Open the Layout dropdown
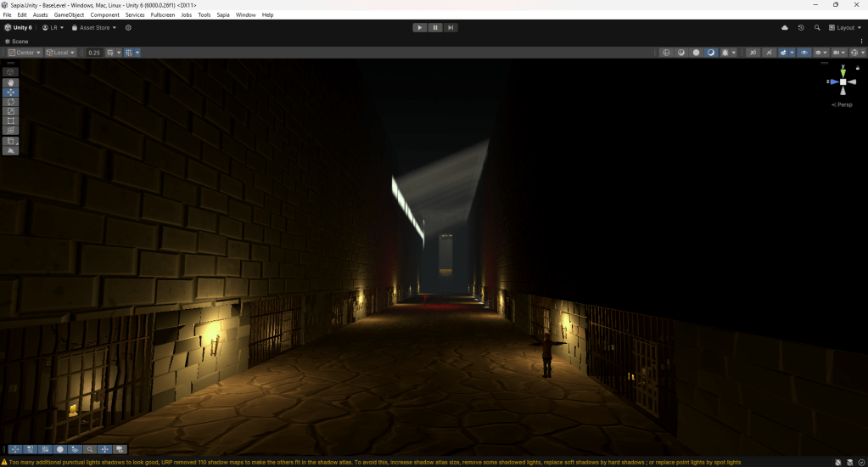The height and width of the screenshot is (467, 868). click(846, 27)
